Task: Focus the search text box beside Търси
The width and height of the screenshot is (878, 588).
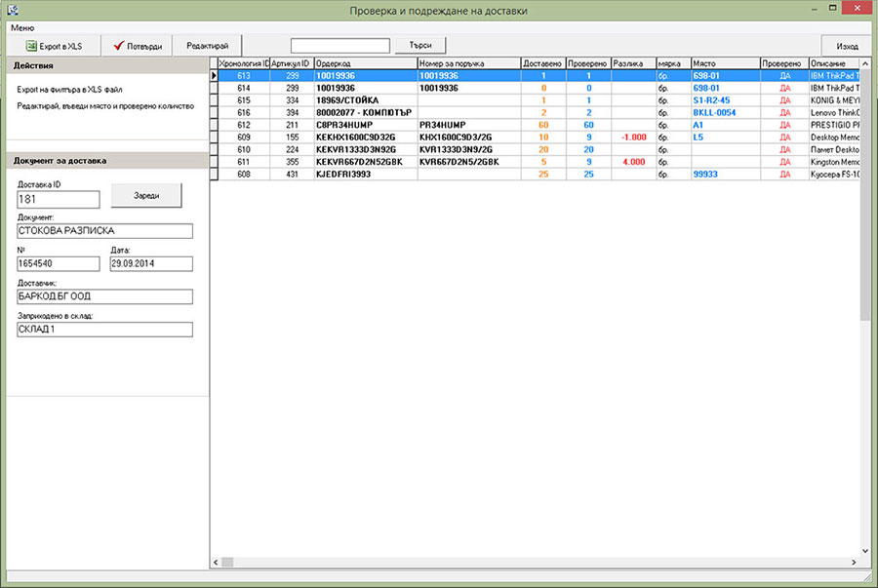Action: click(x=339, y=46)
